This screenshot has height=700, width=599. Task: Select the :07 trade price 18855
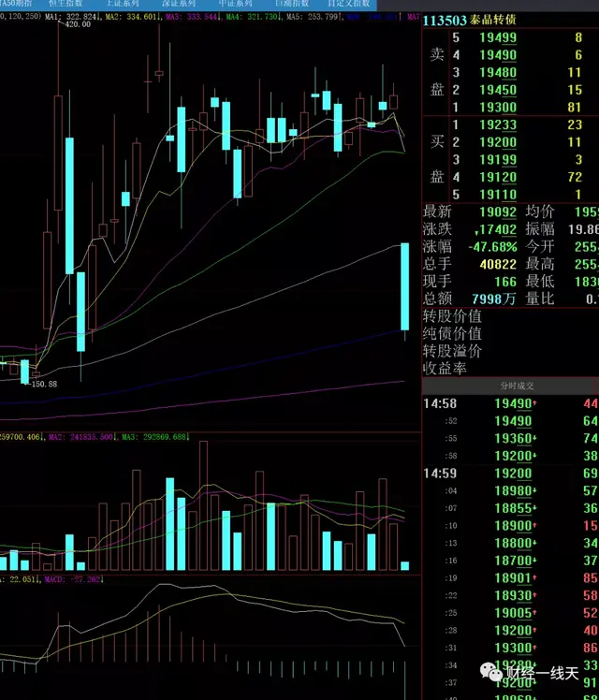[x=513, y=508]
